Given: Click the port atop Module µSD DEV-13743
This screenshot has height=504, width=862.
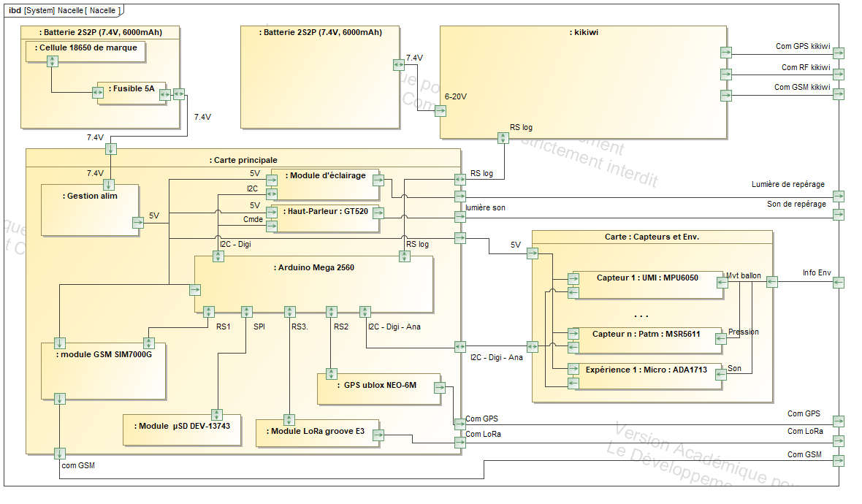Looking at the screenshot, I should (x=217, y=414).
